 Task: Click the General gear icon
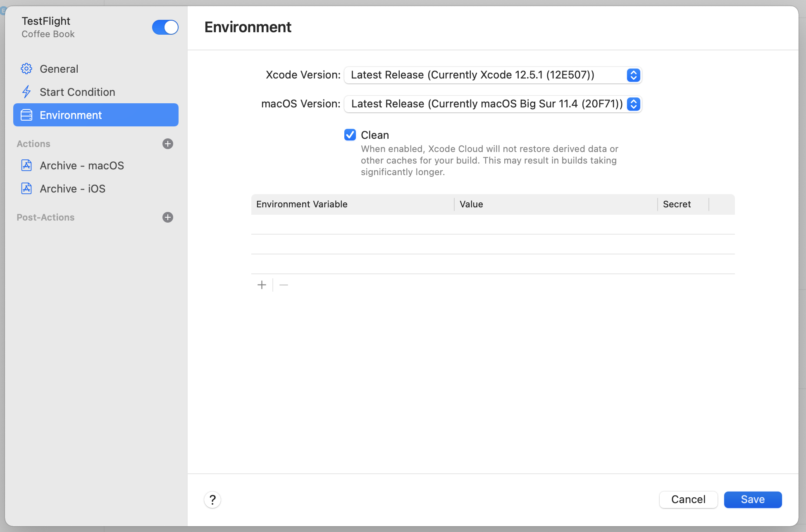(x=26, y=69)
